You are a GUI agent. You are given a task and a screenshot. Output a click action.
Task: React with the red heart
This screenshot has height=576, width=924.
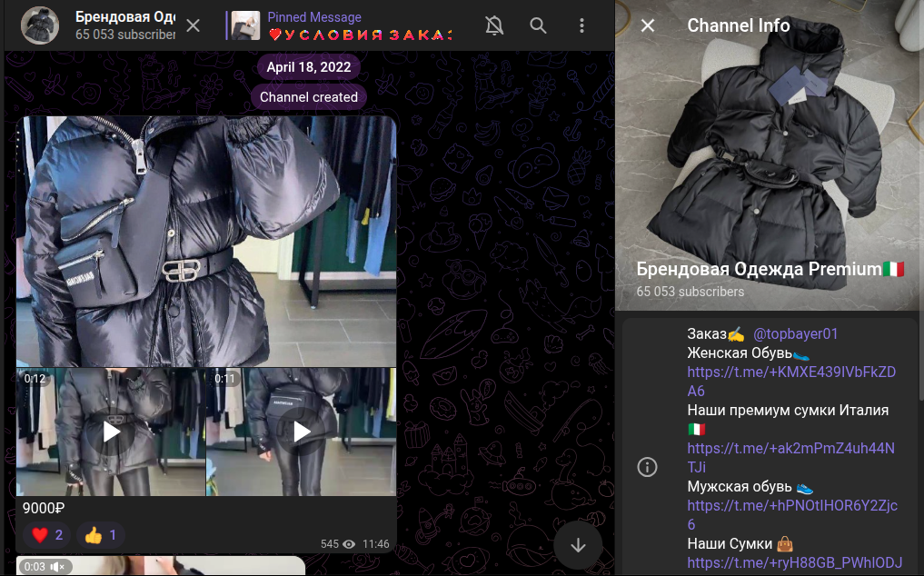(47, 535)
